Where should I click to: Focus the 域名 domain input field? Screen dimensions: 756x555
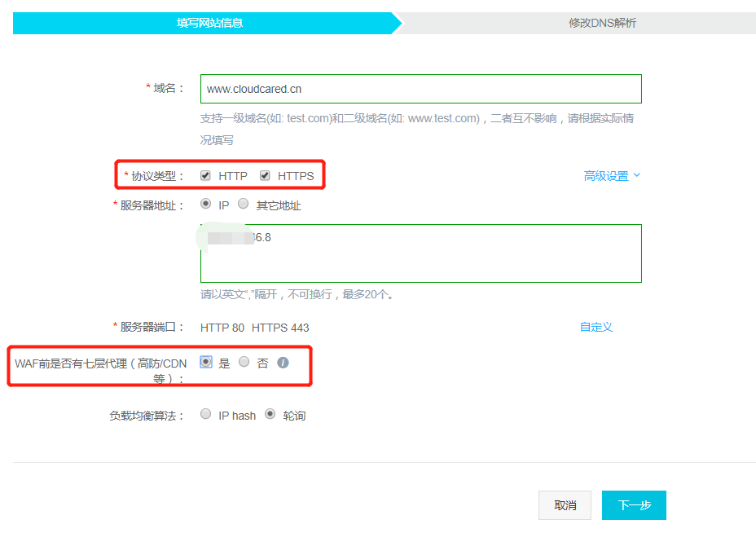tap(420, 89)
